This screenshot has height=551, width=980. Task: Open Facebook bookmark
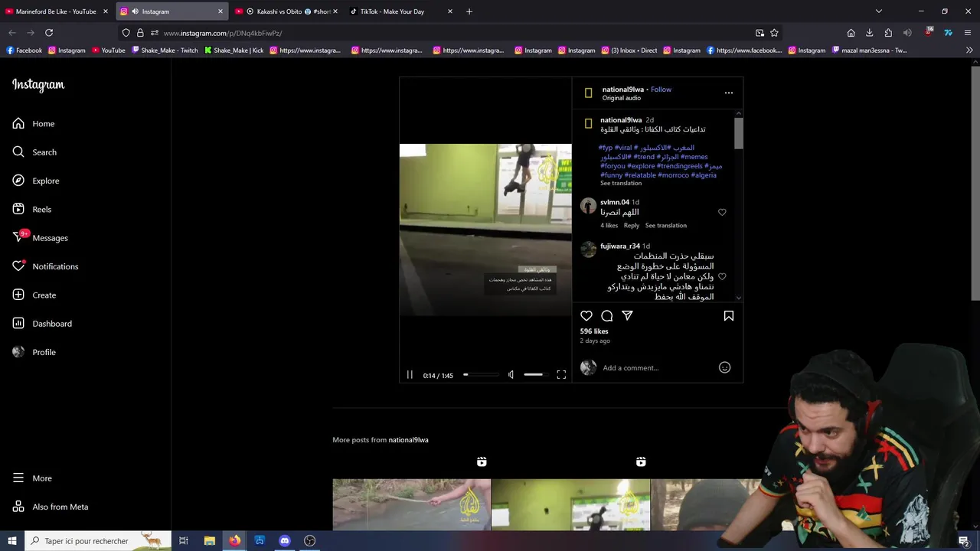click(x=24, y=51)
